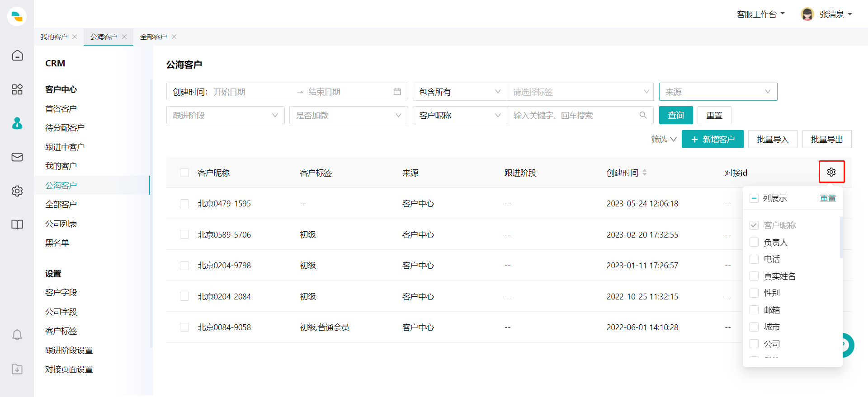Screen dimensions: 868x397
Task: Click the search magnifier icon
Action: coord(643,115)
